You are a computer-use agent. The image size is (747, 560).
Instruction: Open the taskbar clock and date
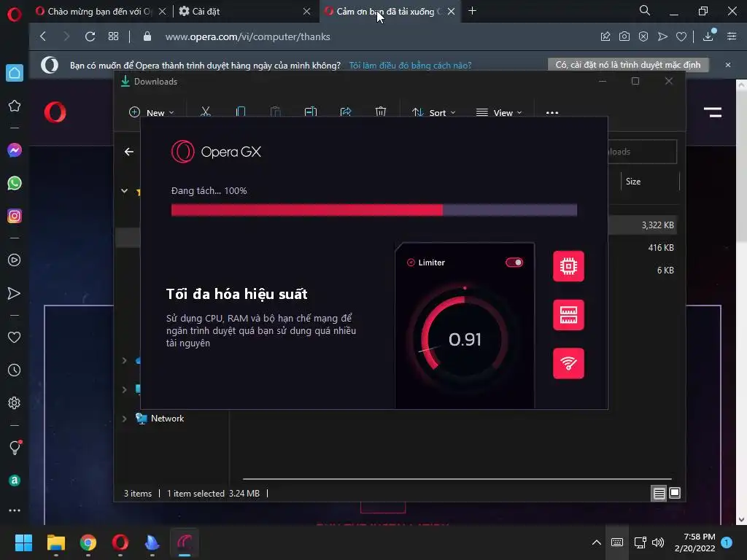tap(694, 542)
